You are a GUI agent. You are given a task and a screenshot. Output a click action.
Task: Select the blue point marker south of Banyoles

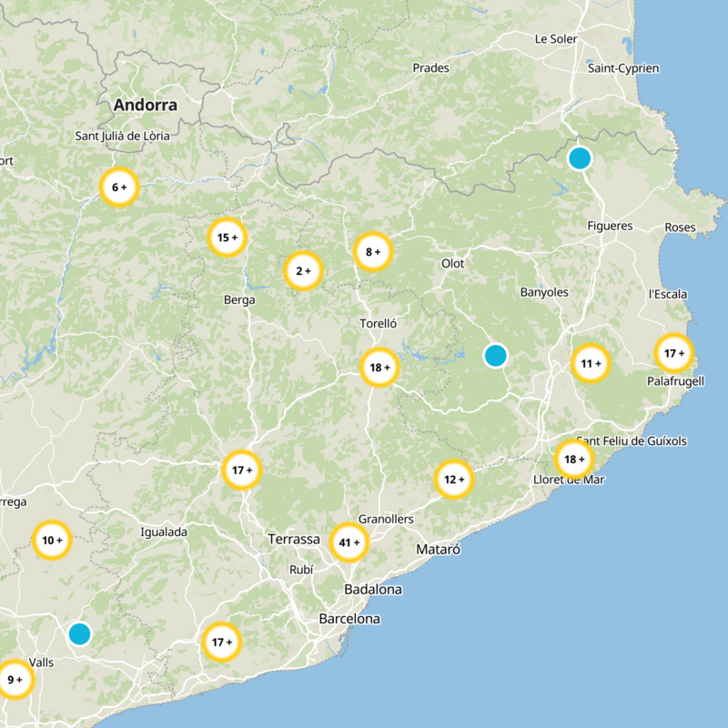coord(495,356)
